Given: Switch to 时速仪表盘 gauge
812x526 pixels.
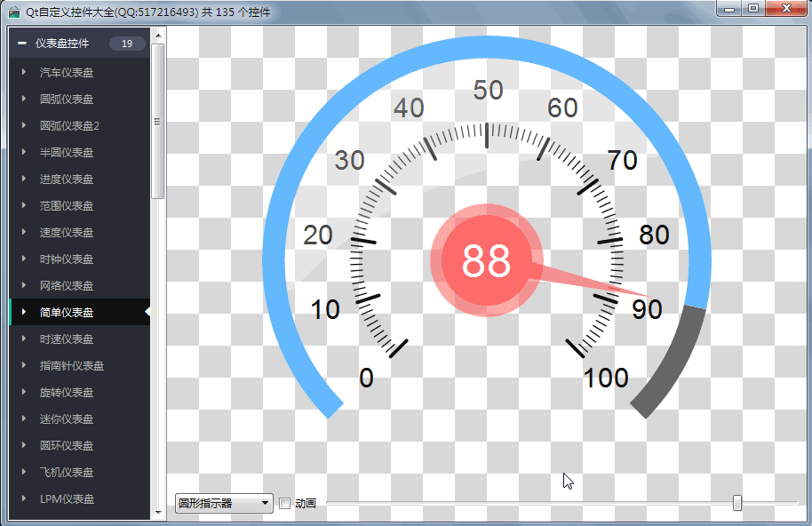Looking at the screenshot, I should tap(67, 339).
